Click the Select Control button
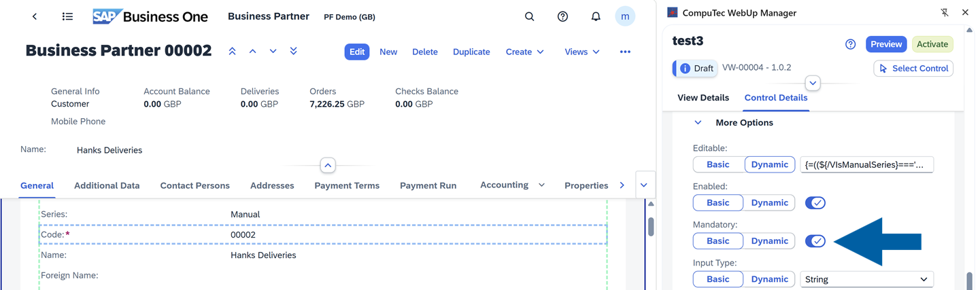This screenshot has height=290, width=980. pos(913,69)
